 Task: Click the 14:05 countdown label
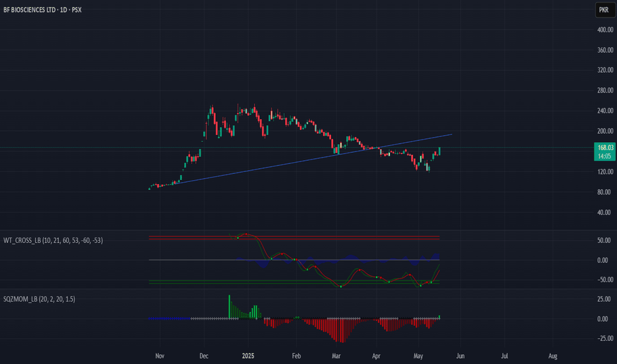click(x=605, y=156)
